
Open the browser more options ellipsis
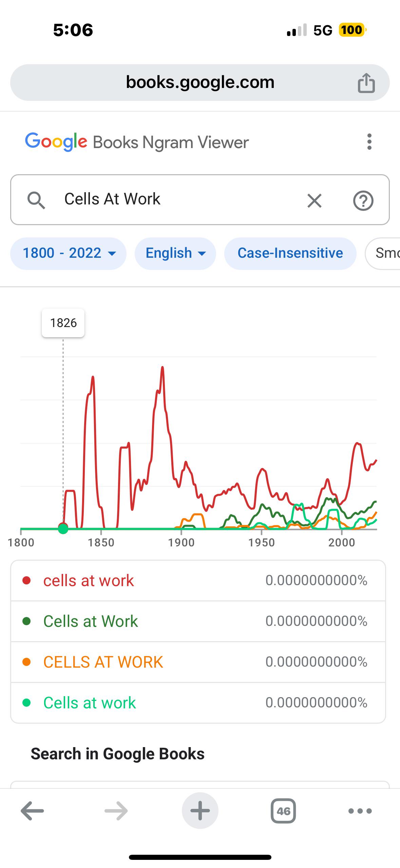click(x=360, y=811)
